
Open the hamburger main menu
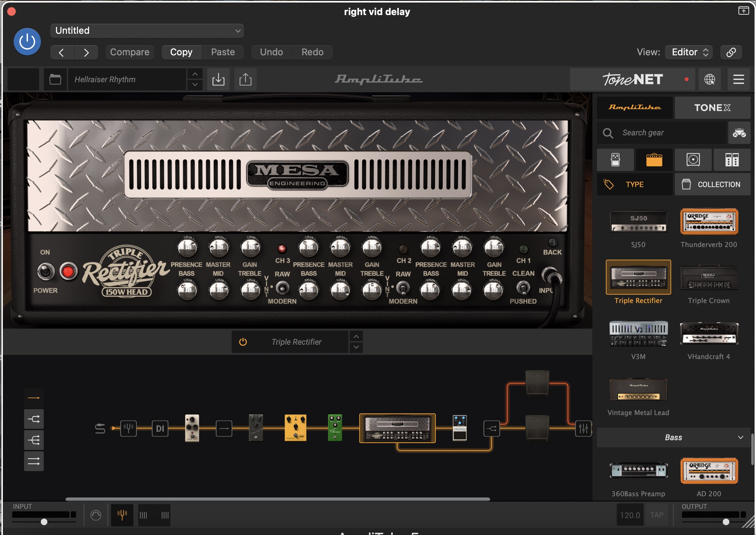click(x=738, y=79)
